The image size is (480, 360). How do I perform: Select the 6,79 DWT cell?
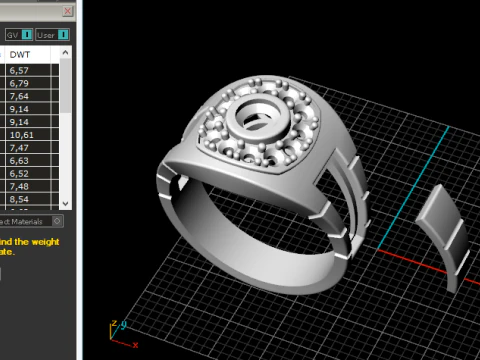point(28,83)
